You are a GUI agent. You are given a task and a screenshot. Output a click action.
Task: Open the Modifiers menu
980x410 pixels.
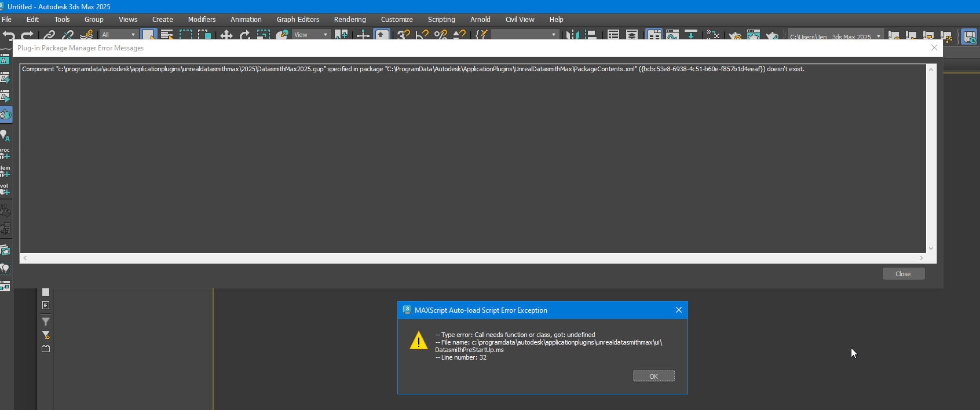tap(202, 19)
